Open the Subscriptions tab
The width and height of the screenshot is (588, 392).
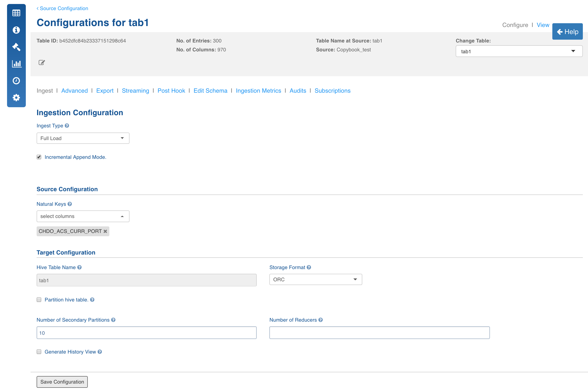tap(332, 91)
